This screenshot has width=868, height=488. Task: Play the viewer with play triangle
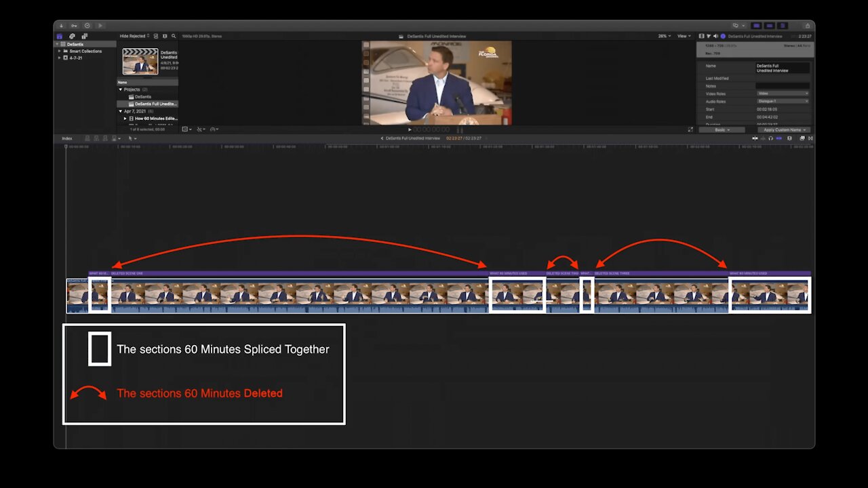click(410, 129)
